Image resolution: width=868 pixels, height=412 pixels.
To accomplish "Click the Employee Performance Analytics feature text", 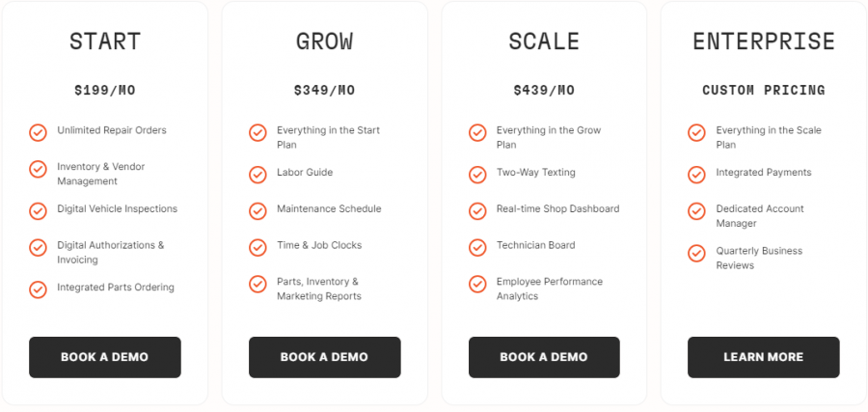I will tap(549, 288).
